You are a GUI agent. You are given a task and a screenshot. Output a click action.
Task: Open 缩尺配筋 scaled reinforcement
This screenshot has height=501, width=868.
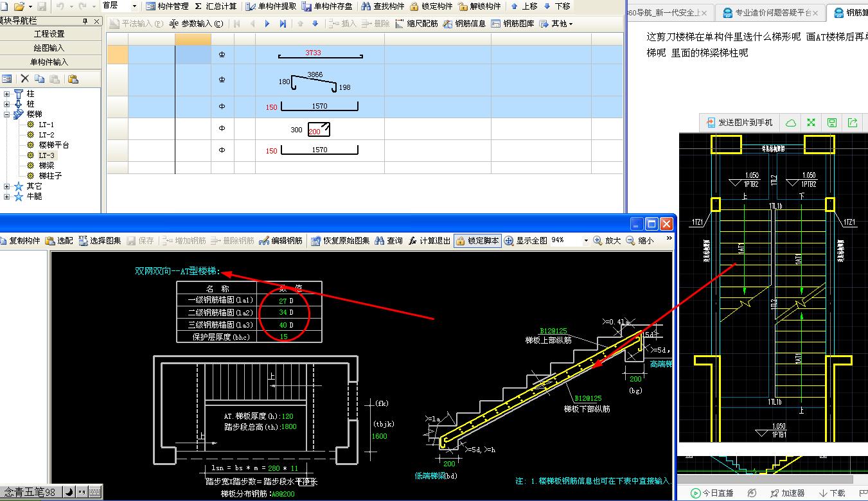[416, 24]
